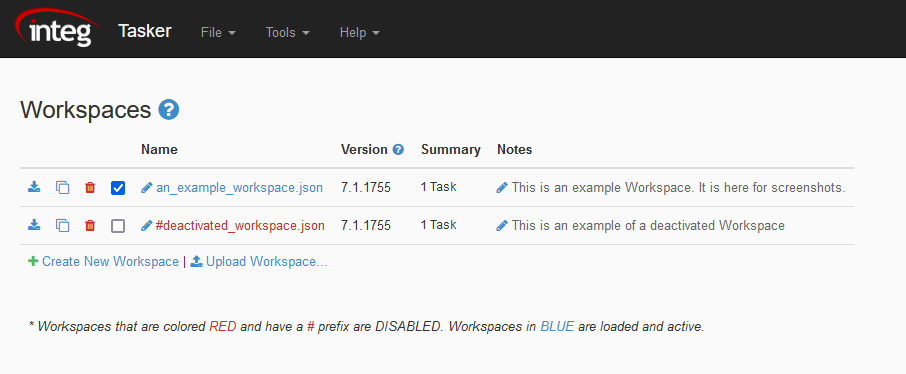Click the pencil icon beside #deactivated_workspace.json name

pyautogui.click(x=147, y=225)
